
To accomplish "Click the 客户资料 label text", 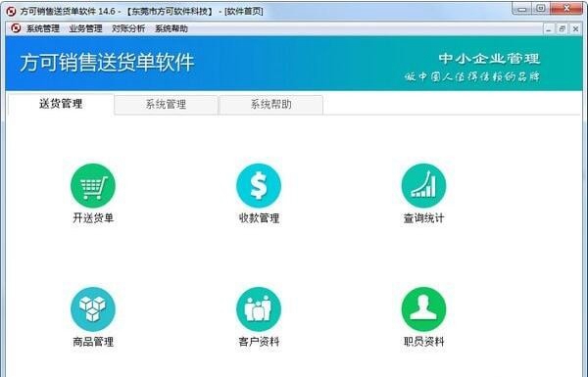I will tap(259, 342).
